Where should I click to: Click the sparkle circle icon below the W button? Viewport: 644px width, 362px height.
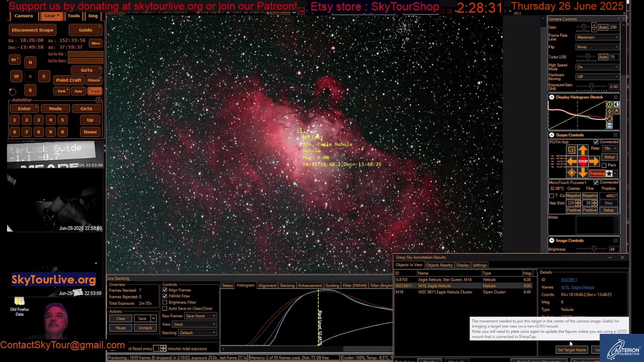point(13,92)
